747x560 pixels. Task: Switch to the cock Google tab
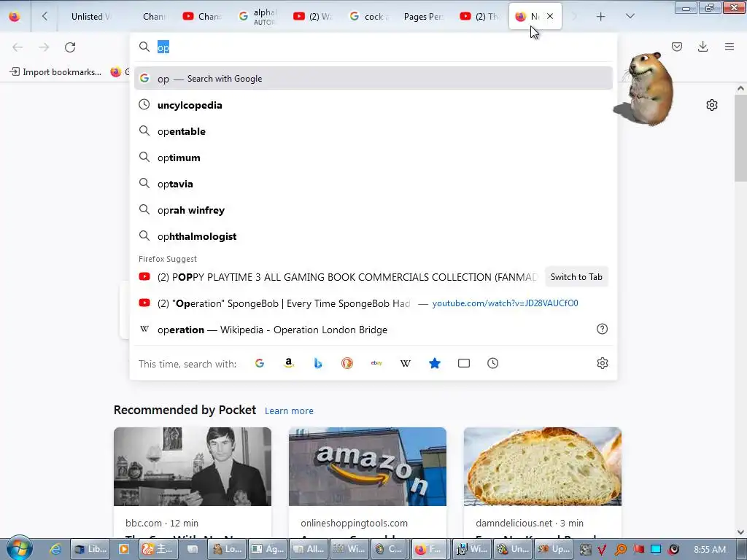370,17
